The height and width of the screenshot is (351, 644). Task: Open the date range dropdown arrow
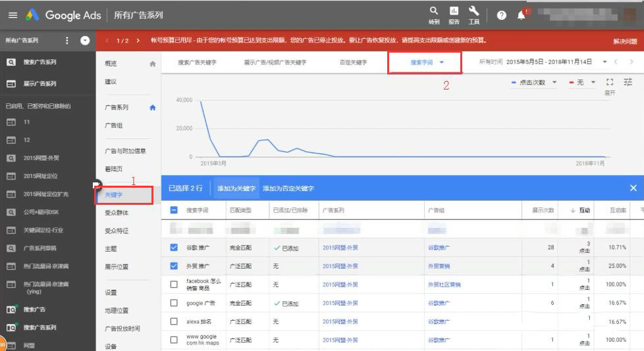[x=604, y=62]
